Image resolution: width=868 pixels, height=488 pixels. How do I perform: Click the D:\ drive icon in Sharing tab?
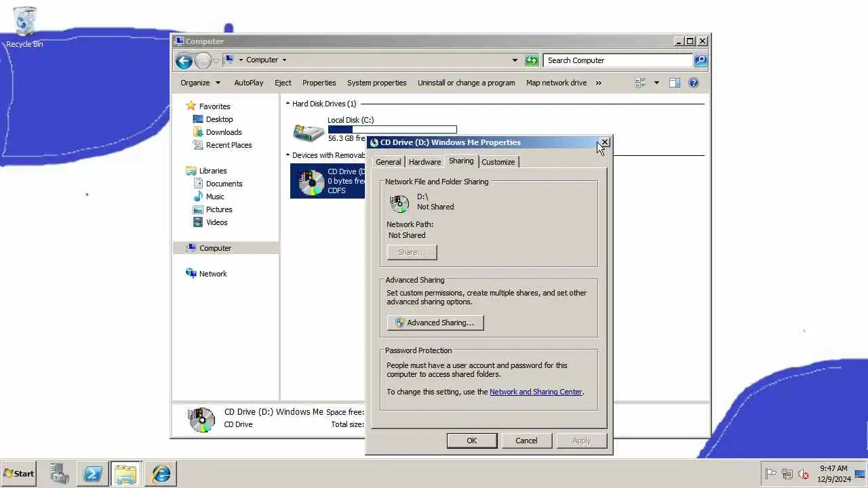tap(399, 203)
